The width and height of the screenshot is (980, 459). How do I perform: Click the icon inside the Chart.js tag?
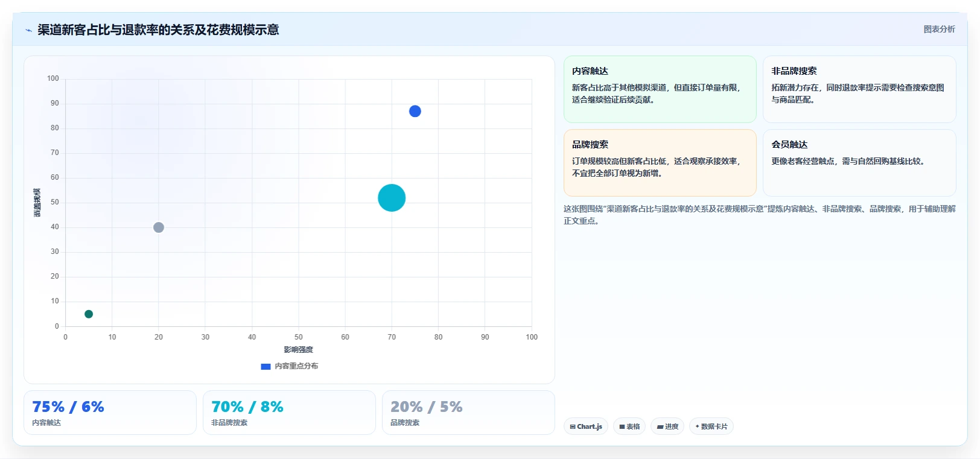pyautogui.click(x=573, y=426)
